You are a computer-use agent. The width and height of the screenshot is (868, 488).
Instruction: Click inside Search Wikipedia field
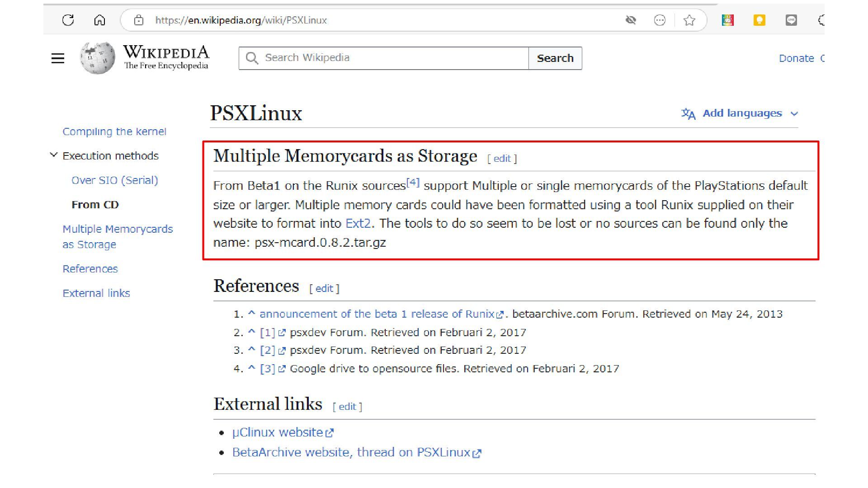point(389,58)
